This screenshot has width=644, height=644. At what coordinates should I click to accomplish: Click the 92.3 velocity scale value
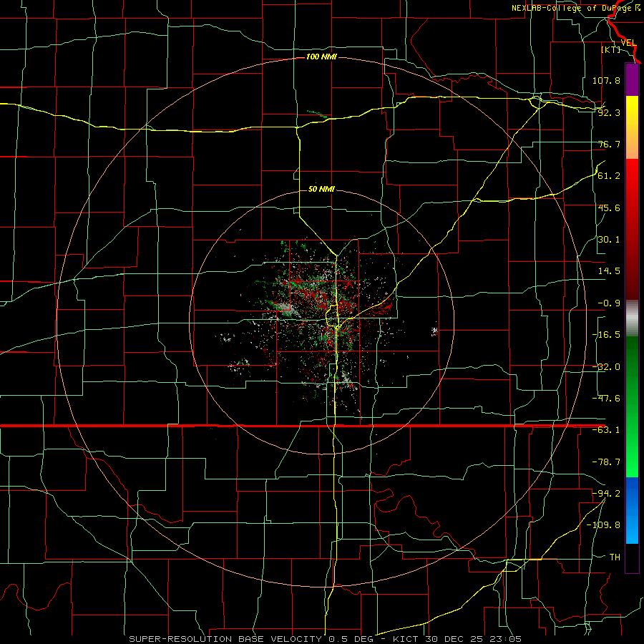tap(609, 112)
